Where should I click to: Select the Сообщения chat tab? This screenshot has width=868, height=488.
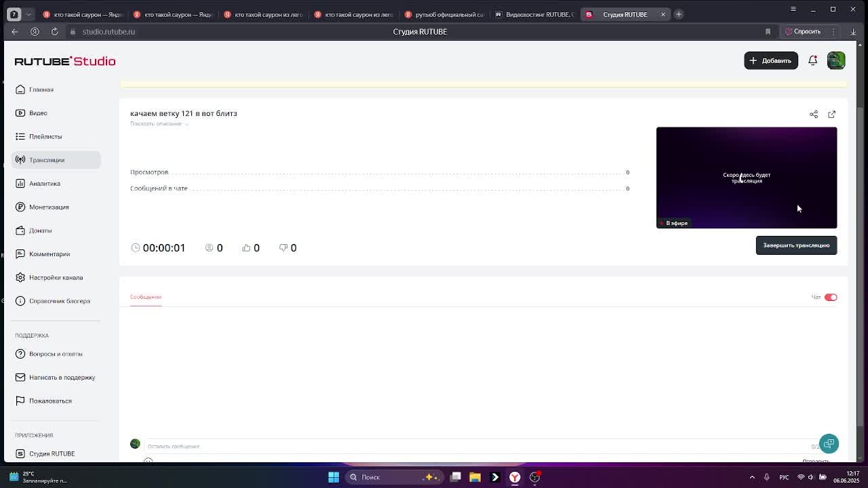146,297
